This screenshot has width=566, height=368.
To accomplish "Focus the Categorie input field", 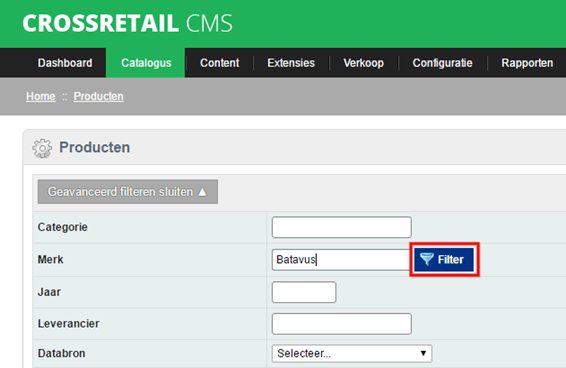I will [341, 227].
